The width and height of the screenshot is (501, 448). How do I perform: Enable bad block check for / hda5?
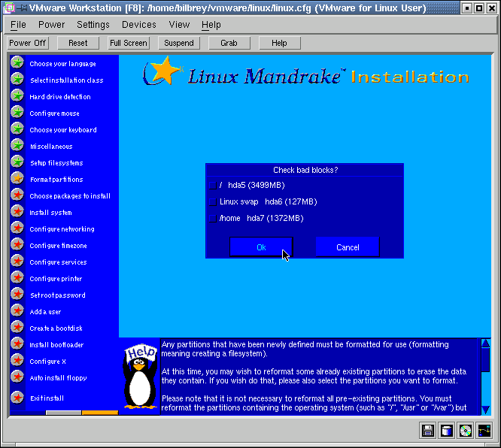(x=213, y=185)
